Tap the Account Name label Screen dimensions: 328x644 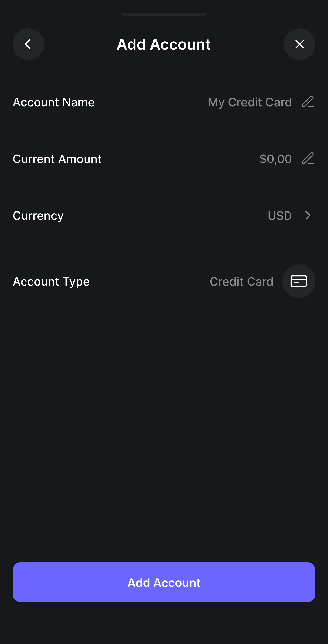[x=54, y=102]
